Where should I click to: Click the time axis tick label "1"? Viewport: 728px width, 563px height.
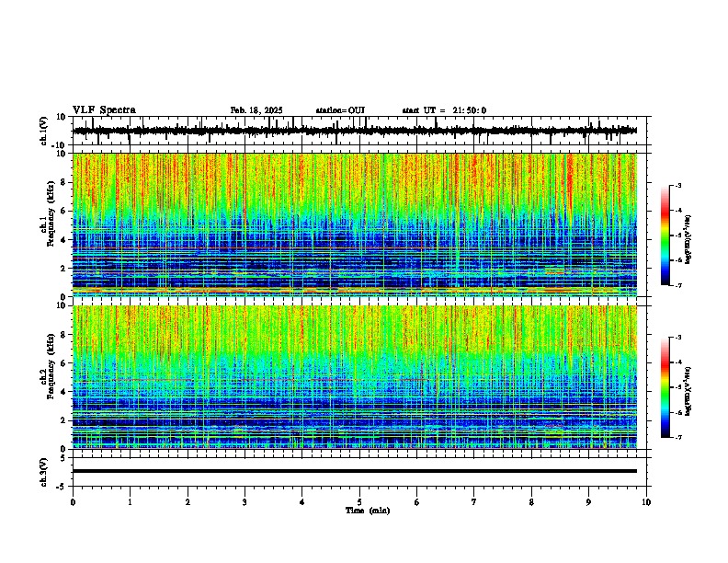coord(130,502)
